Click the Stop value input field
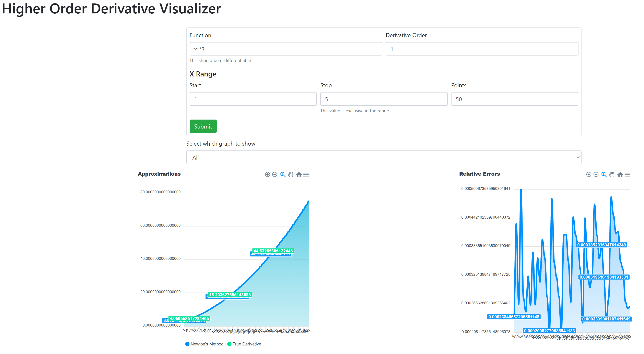 click(x=384, y=99)
